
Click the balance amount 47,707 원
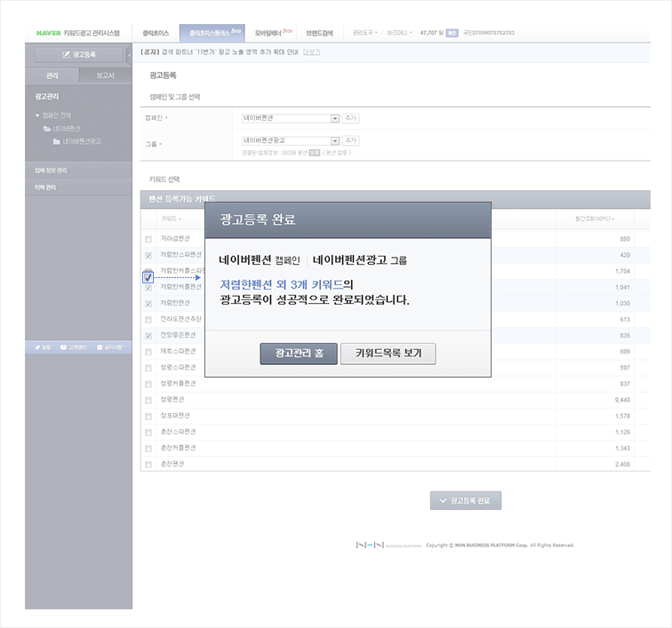432,33
